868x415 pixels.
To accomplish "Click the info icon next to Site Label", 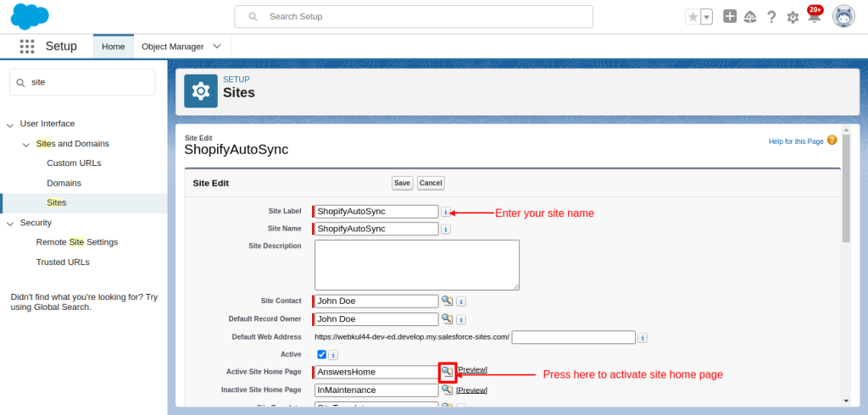I will click(446, 212).
